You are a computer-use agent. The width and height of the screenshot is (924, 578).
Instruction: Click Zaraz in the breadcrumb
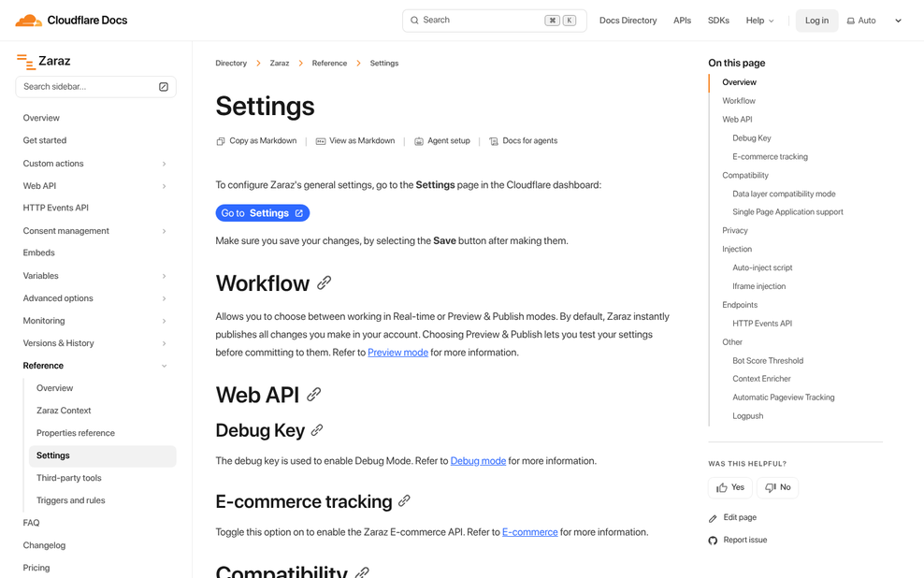[x=280, y=63]
